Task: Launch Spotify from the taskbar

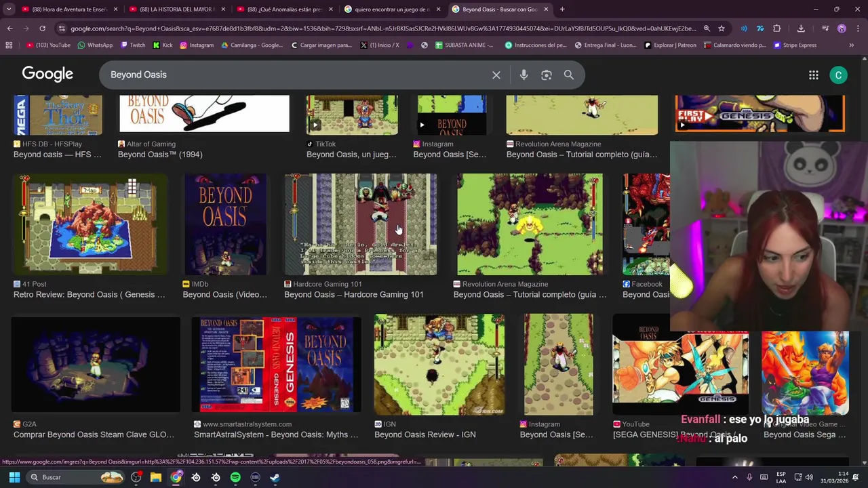Action: (x=235, y=477)
